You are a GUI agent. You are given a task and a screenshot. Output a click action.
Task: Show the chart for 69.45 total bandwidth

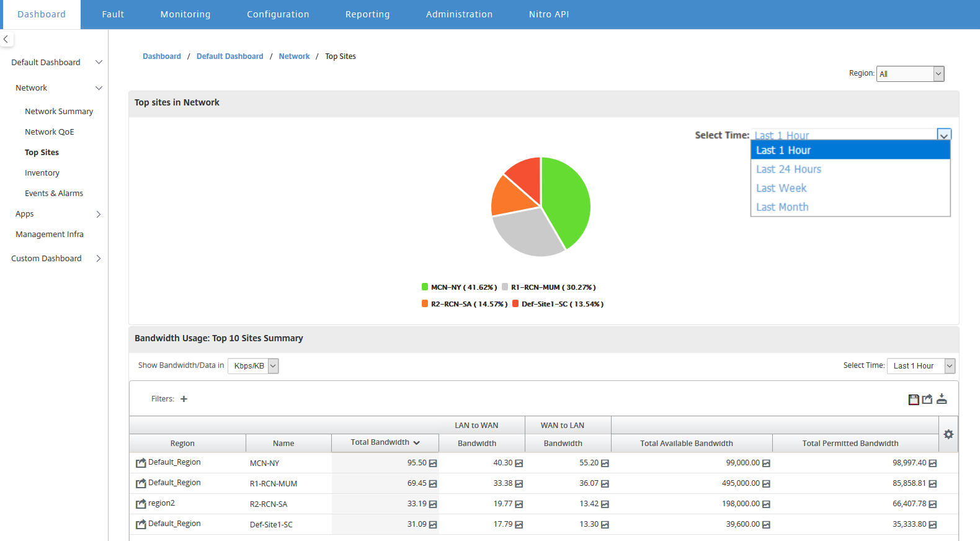click(433, 484)
